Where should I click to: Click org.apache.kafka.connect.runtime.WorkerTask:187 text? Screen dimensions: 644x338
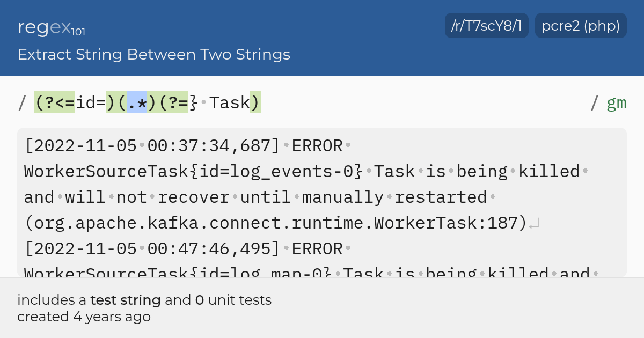coord(276,223)
